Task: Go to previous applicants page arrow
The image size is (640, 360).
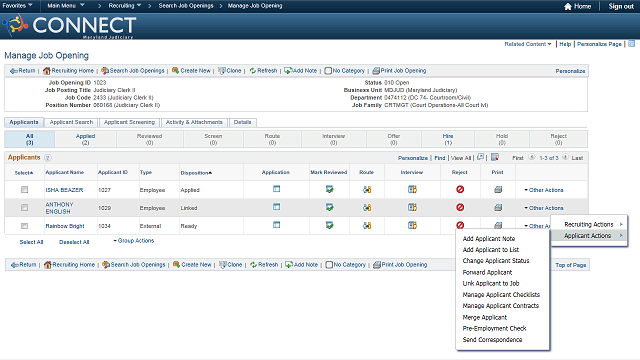Action: coord(531,157)
